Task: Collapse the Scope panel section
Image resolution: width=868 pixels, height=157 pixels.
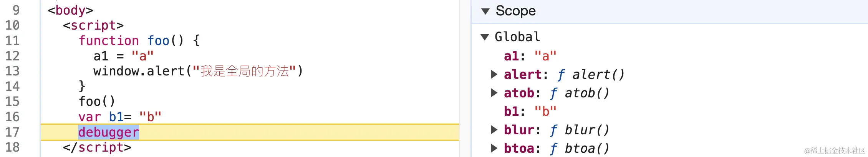Action: pos(485,11)
